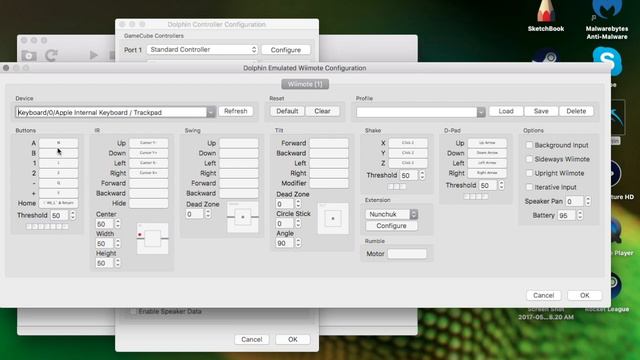Click the play icon in Dolphin toolbar
Image resolution: width=640 pixels, height=360 pixels.
coord(93,55)
